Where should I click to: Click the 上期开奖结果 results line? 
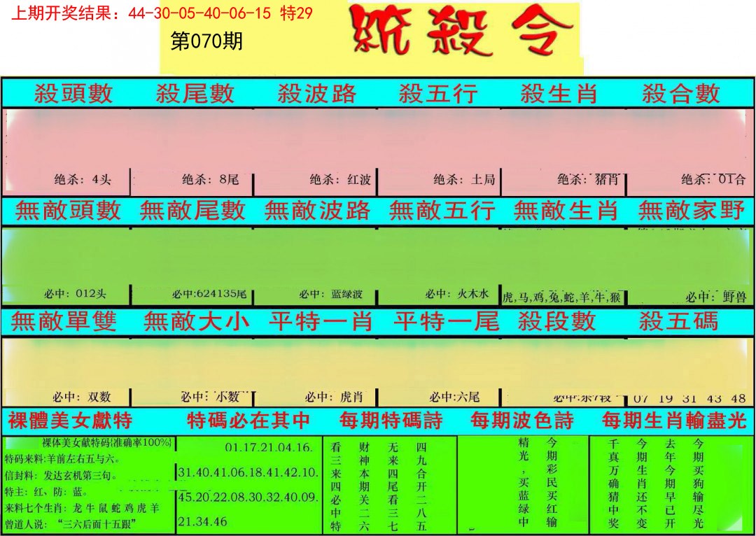coord(162,14)
